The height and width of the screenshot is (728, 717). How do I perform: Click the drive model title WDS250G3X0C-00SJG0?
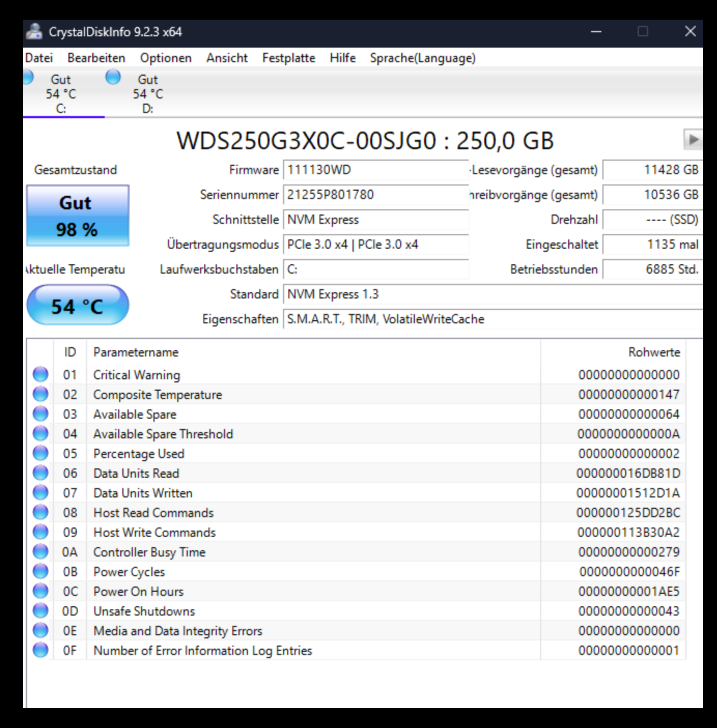(365, 140)
